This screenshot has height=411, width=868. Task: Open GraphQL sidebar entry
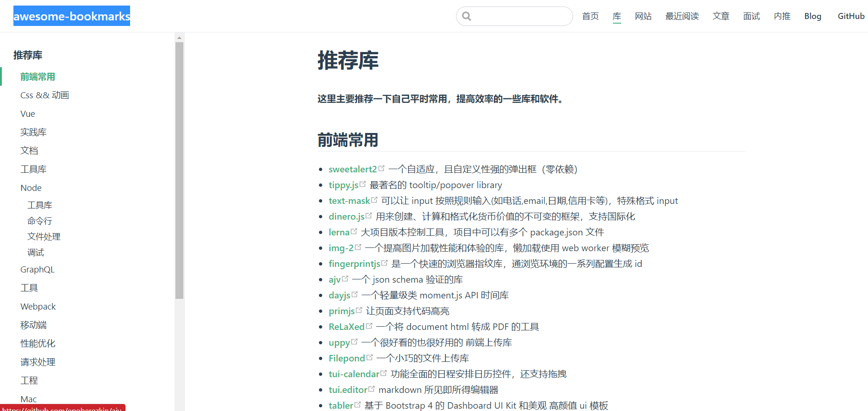point(37,269)
